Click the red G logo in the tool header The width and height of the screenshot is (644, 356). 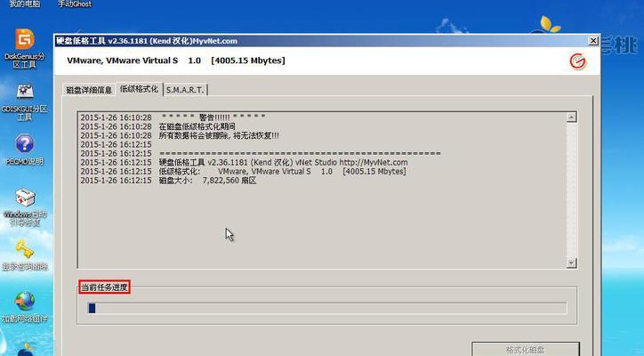tap(578, 61)
